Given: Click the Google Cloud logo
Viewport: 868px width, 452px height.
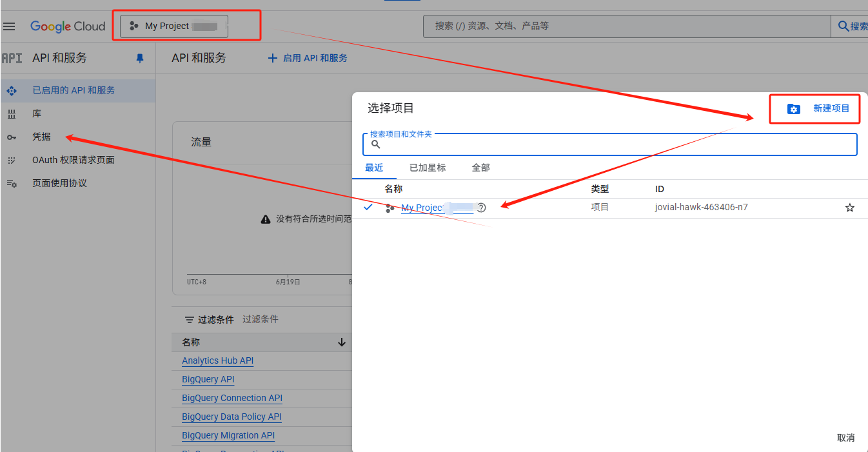Looking at the screenshot, I should (x=68, y=26).
